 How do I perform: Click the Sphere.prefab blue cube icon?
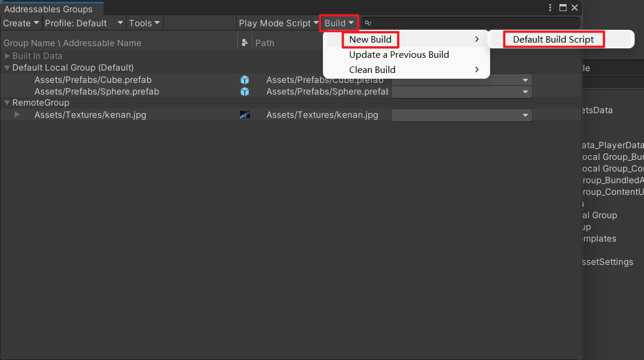245,92
